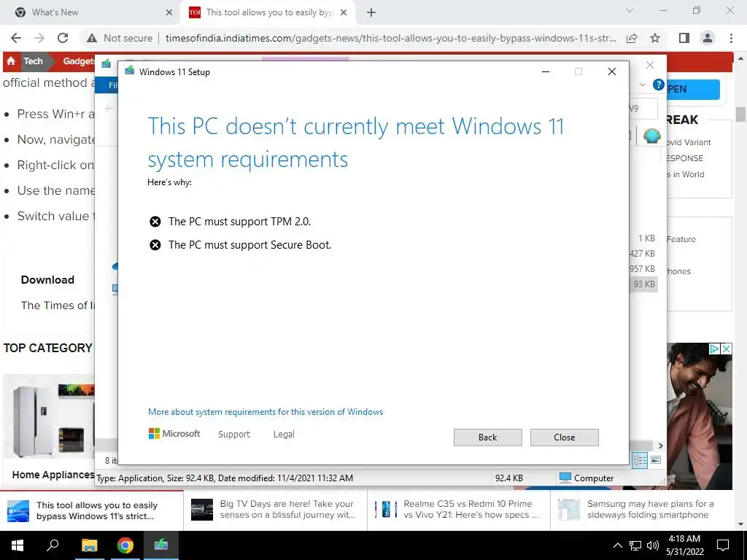Open notification center icon

723,545
